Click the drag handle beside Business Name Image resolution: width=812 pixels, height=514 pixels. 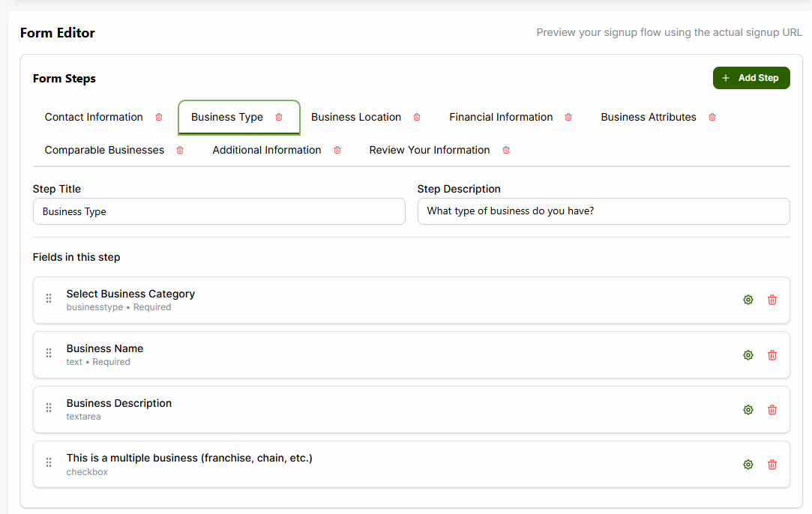(48, 352)
